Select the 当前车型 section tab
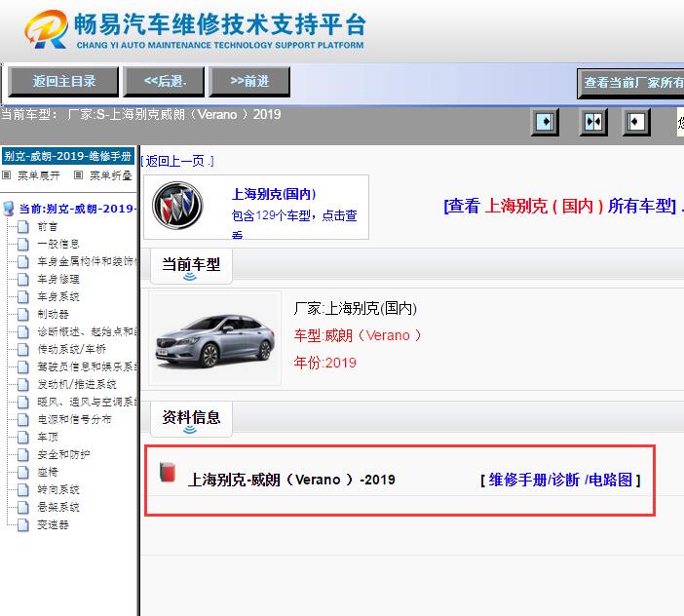This screenshot has height=616, width=684. coord(191,265)
